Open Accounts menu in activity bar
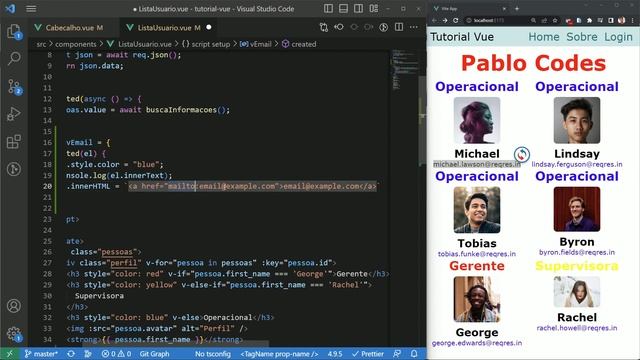The image size is (640, 360). pyautogui.click(x=14, y=306)
